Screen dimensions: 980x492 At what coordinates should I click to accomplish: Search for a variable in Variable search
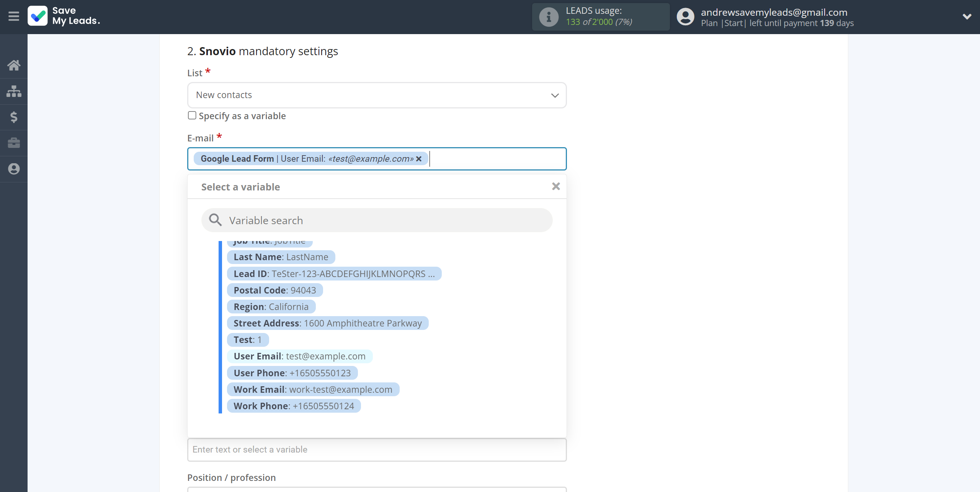pos(377,220)
